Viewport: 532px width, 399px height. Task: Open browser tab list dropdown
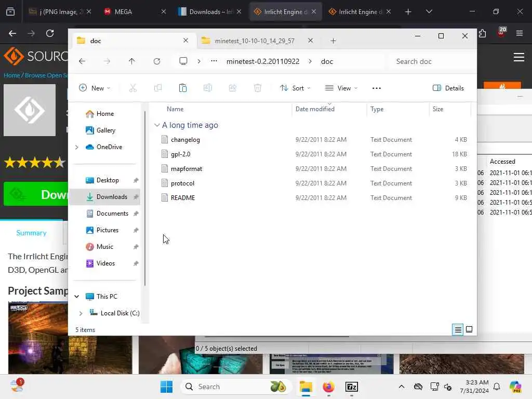click(x=429, y=11)
